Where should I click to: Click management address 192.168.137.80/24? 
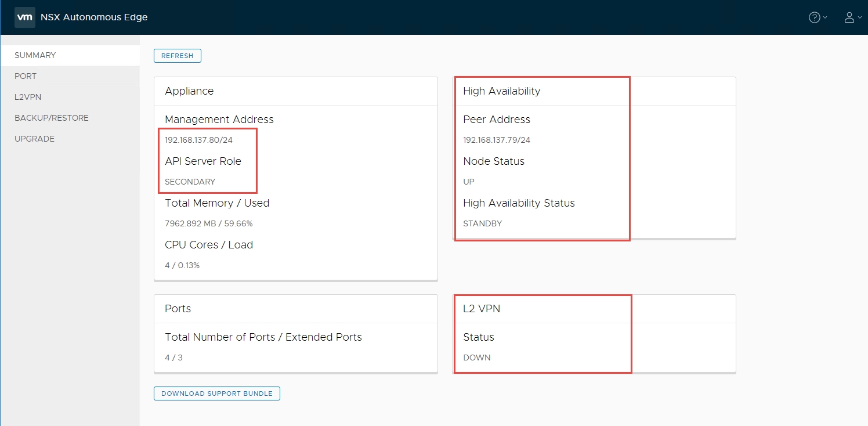coord(198,140)
